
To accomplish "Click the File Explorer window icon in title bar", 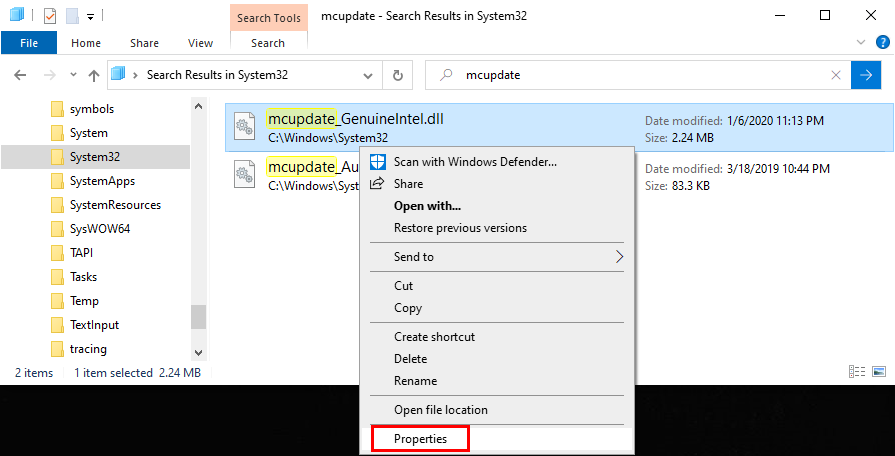I will tap(17, 15).
